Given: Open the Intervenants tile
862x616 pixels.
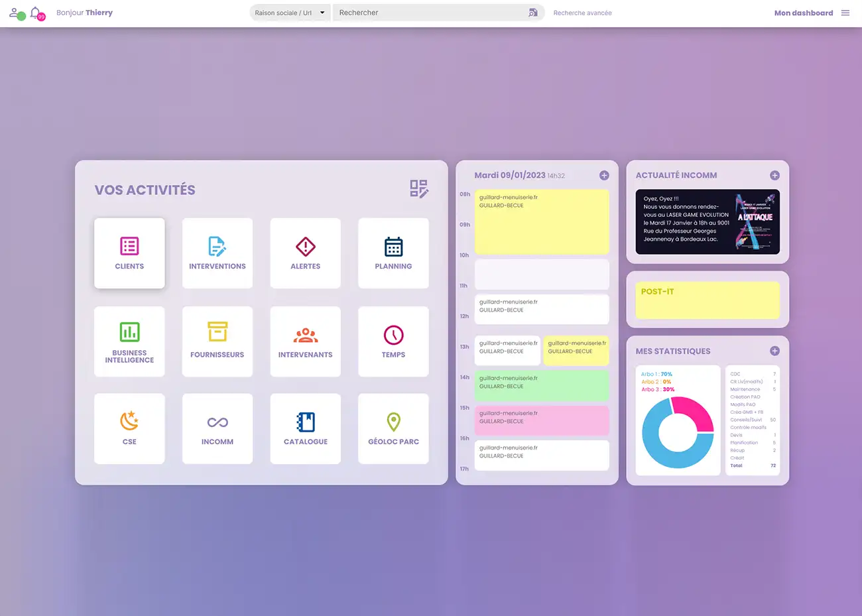Looking at the screenshot, I should 305,341.
